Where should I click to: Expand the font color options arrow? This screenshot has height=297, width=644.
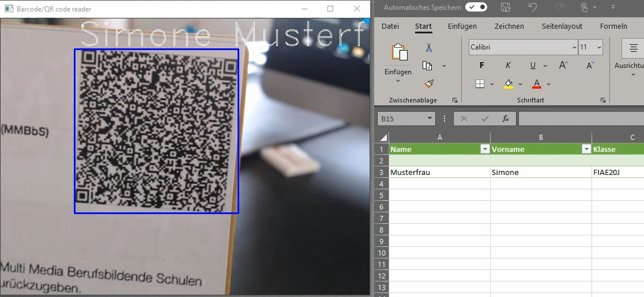548,84
